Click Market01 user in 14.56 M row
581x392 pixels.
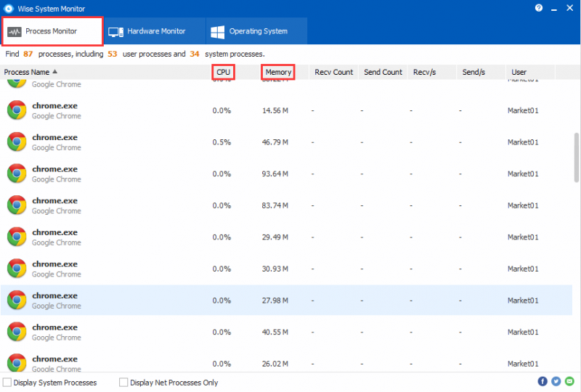click(x=523, y=110)
